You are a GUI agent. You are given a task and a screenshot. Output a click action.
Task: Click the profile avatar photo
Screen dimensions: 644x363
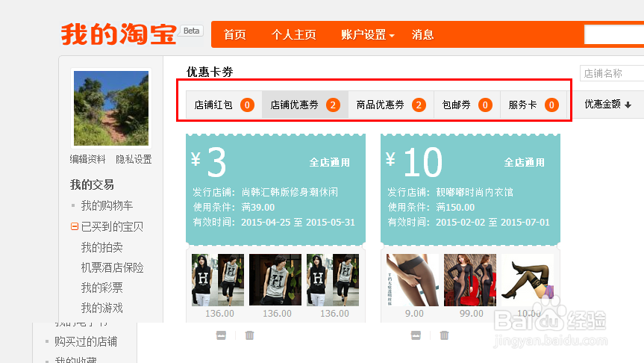111,108
